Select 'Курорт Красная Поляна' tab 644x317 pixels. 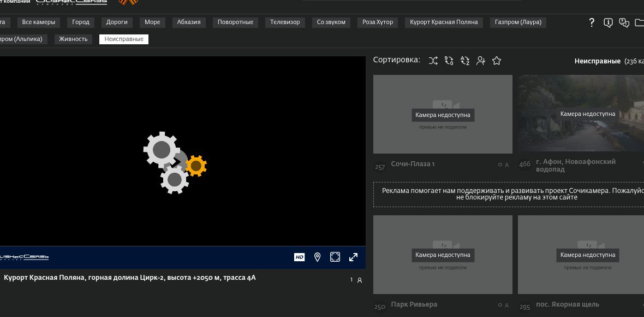444,22
